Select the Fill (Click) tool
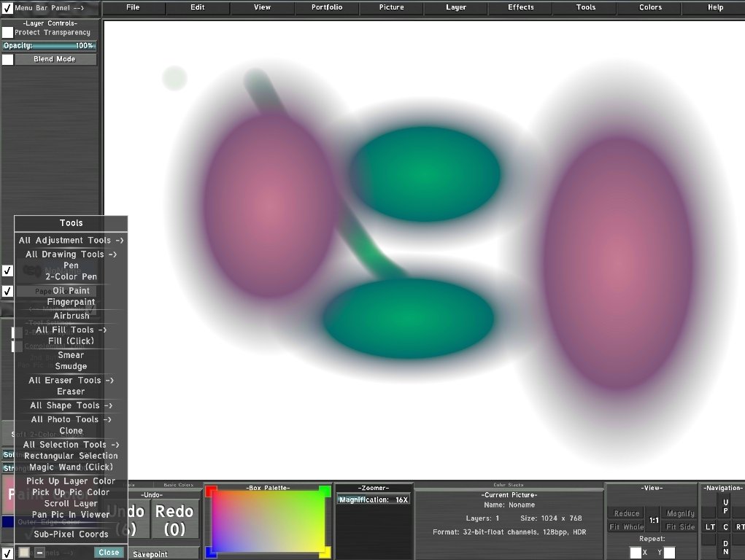745x560 pixels. [x=71, y=341]
